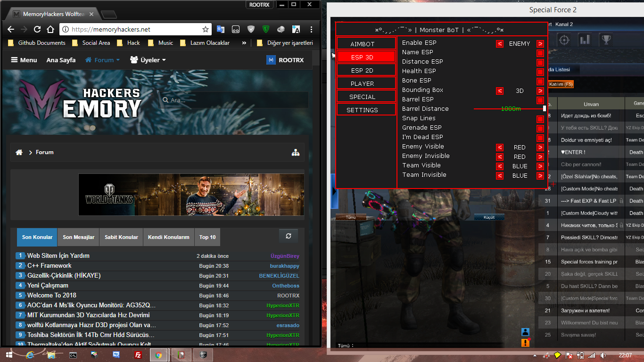This screenshot has height=362, width=644.
Task: Bookmark this page with the star icon
Action: tap(206, 29)
